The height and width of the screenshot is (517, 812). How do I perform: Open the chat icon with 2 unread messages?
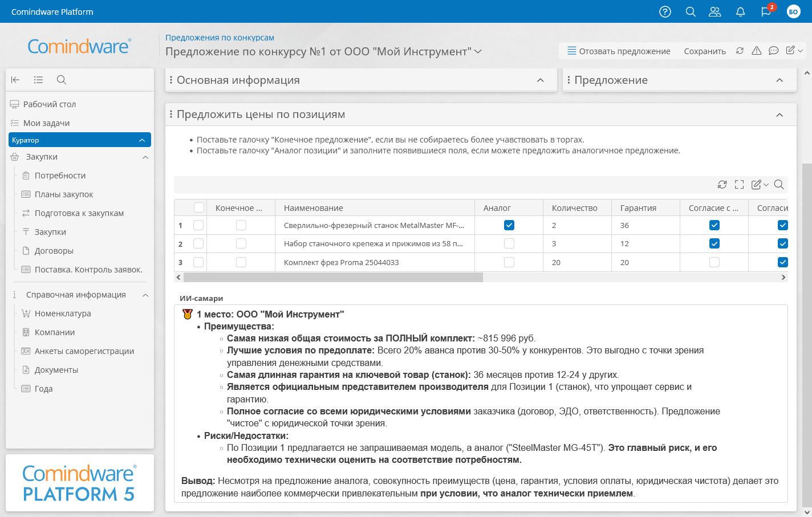coord(766,12)
